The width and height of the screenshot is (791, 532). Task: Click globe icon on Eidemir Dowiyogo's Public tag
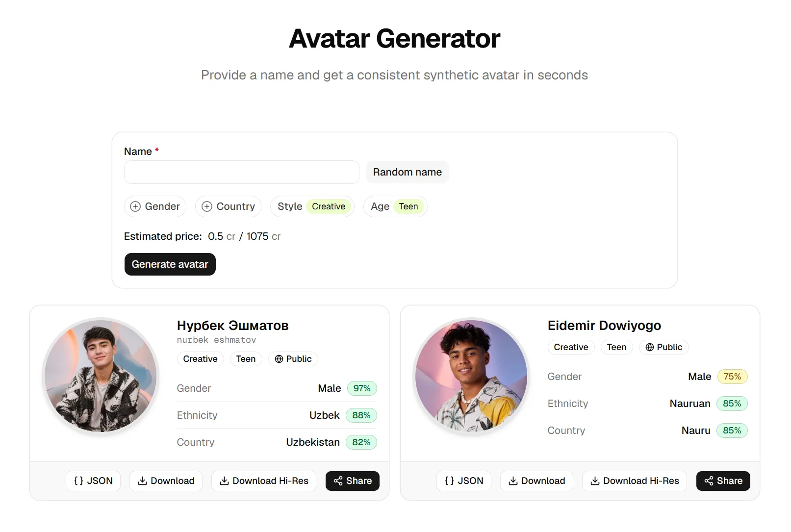(x=650, y=347)
